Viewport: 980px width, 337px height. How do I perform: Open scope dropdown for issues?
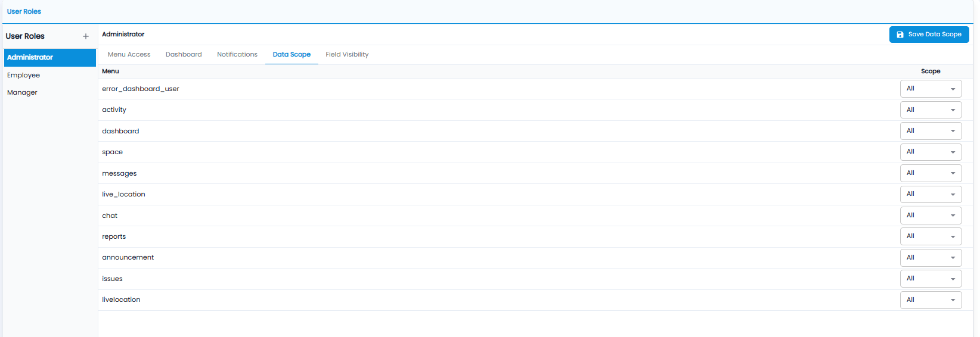[931, 279]
